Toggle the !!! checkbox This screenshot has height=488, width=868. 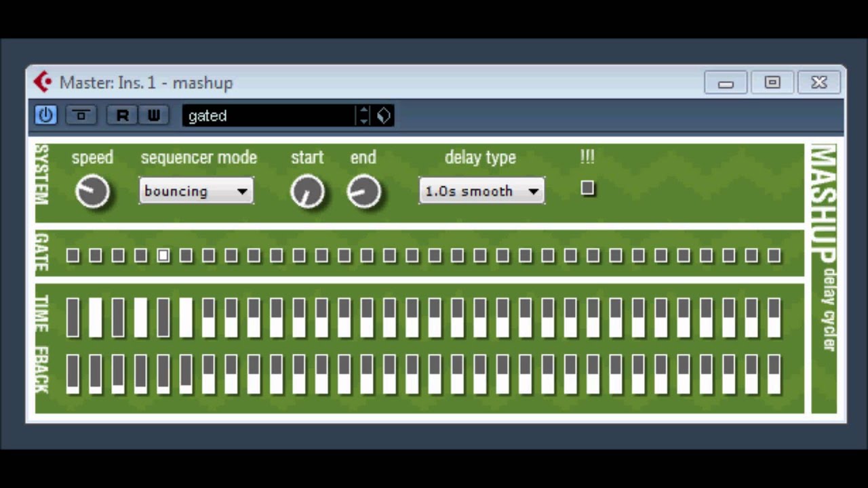pos(587,188)
